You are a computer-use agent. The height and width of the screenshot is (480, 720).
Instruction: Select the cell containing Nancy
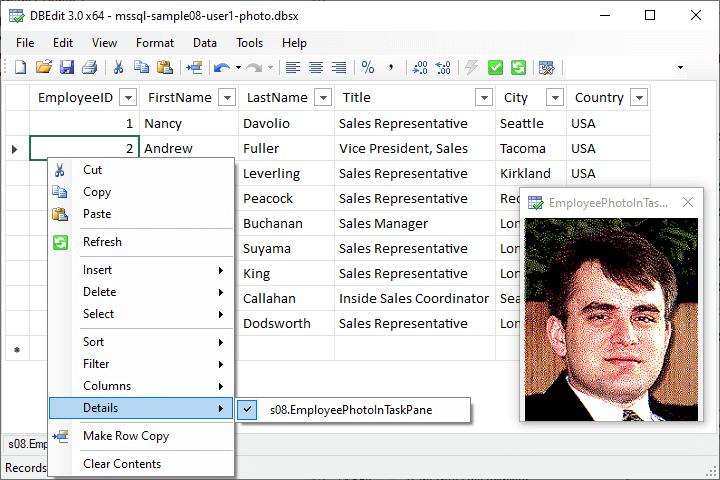tap(190, 124)
